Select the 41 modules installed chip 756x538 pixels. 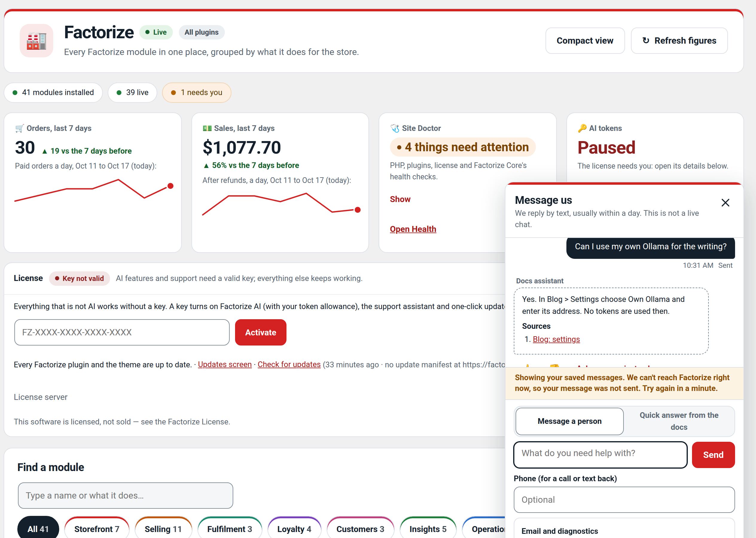(53, 92)
